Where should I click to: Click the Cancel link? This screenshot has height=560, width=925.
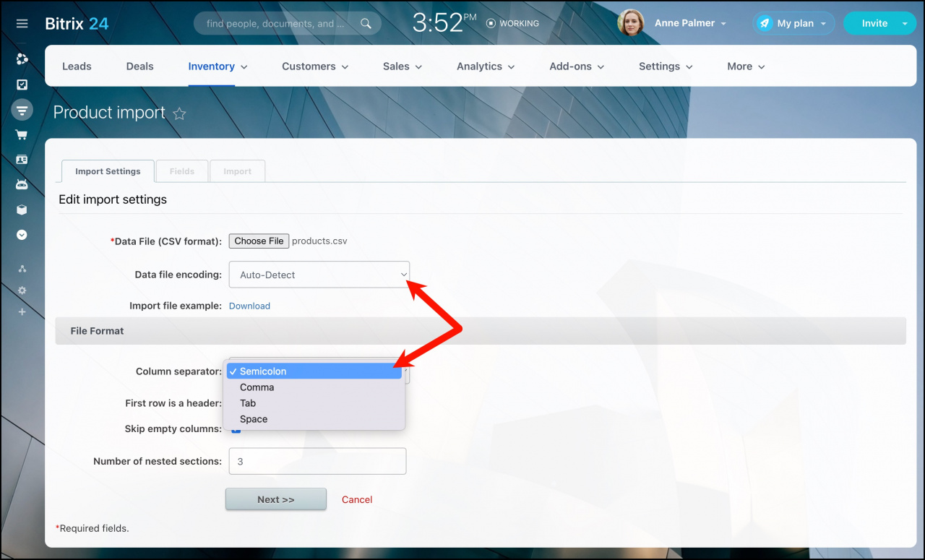pos(357,499)
